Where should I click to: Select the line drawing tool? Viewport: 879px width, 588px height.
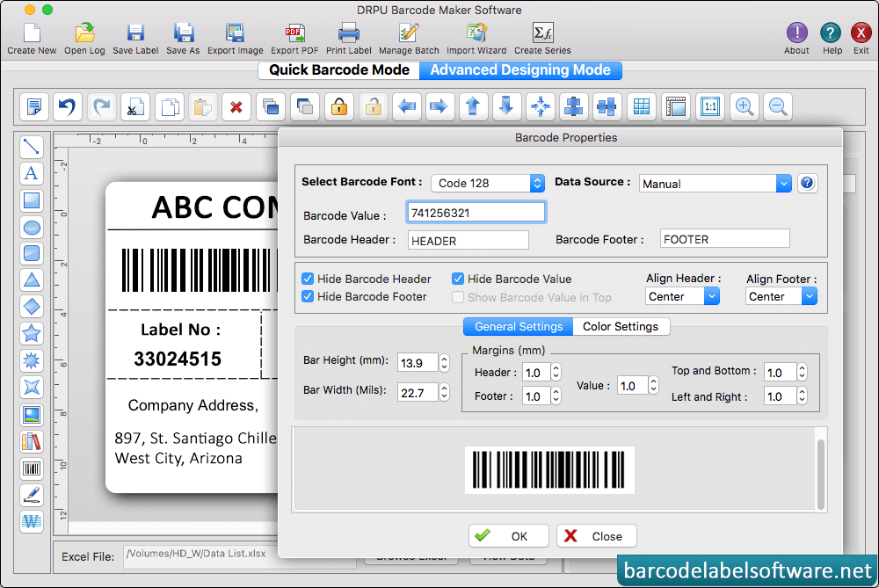point(32,147)
